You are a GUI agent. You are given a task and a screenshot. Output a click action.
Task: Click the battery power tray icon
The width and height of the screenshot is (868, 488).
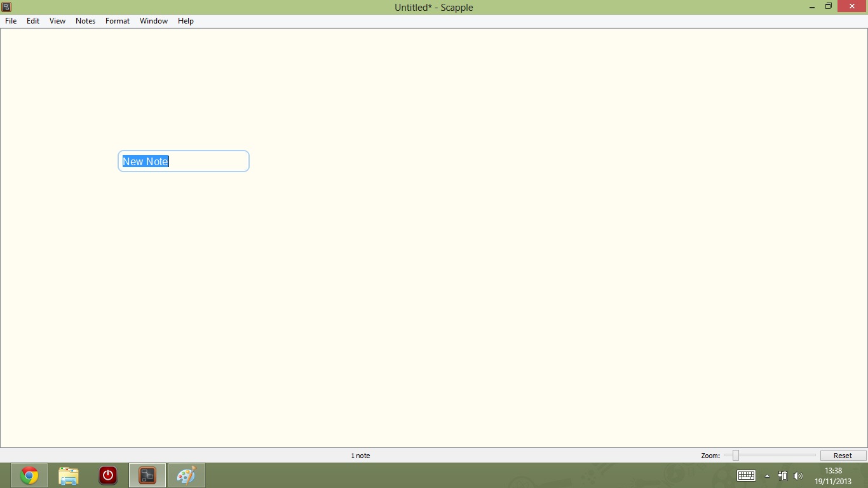pos(783,476)
